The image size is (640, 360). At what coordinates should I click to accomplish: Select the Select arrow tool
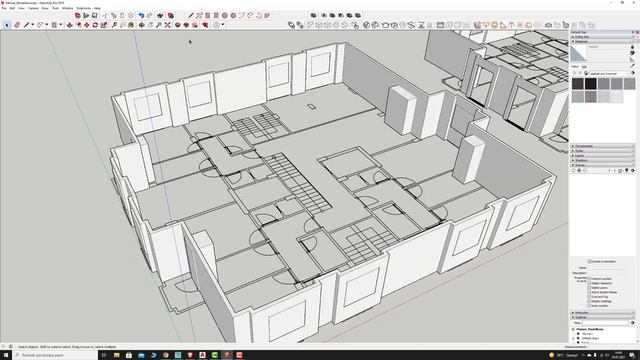click(6, 25)
